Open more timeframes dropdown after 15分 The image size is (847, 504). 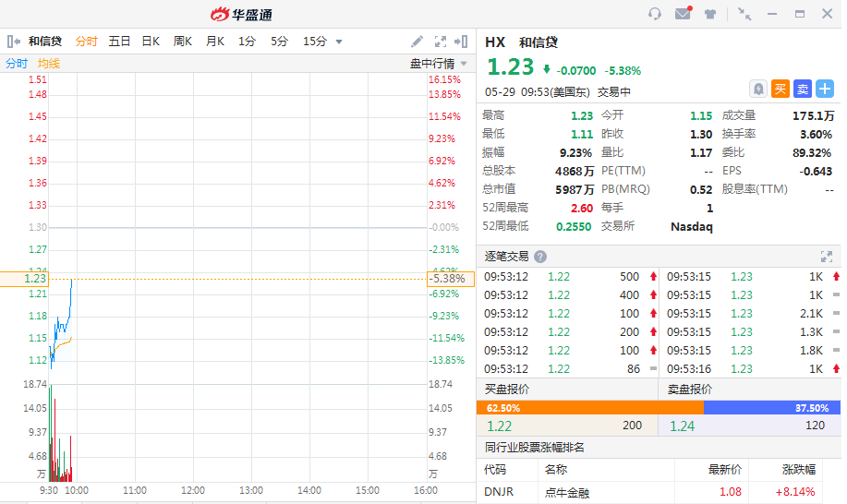339,42
